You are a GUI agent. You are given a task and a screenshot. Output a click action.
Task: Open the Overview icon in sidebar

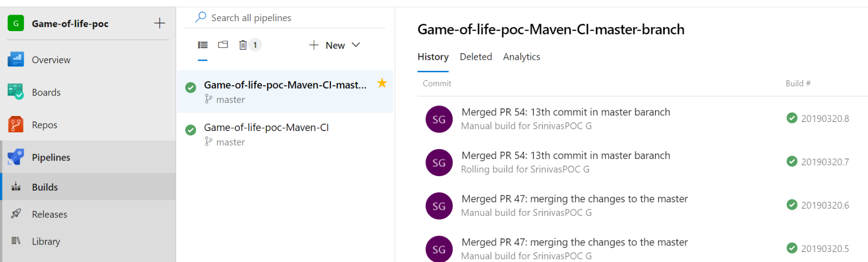point(16,60)
